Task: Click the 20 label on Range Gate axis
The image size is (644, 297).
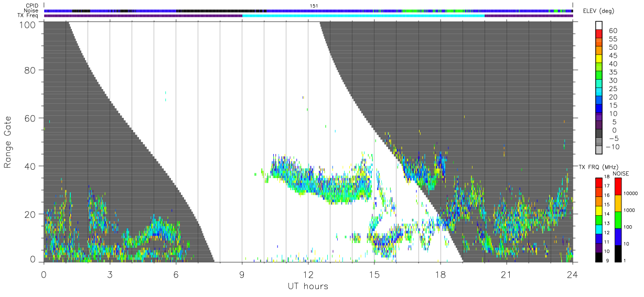Action: (30, 214)
